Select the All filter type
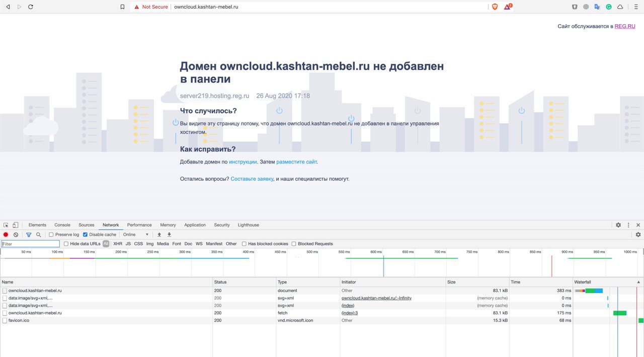This screenshot has height=357, width=644. 106,244
